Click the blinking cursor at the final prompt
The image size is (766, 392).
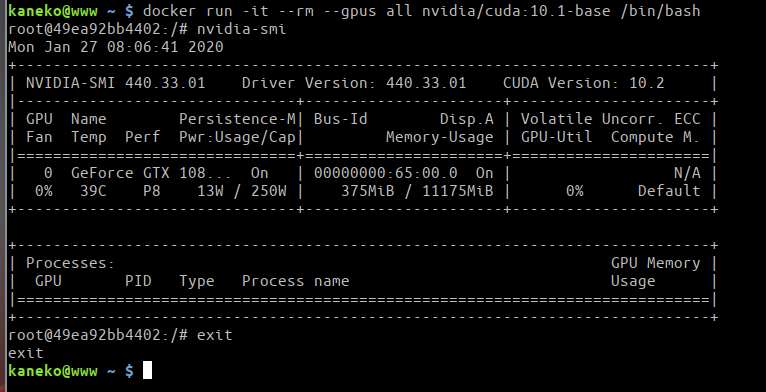[x=147, y=370]
